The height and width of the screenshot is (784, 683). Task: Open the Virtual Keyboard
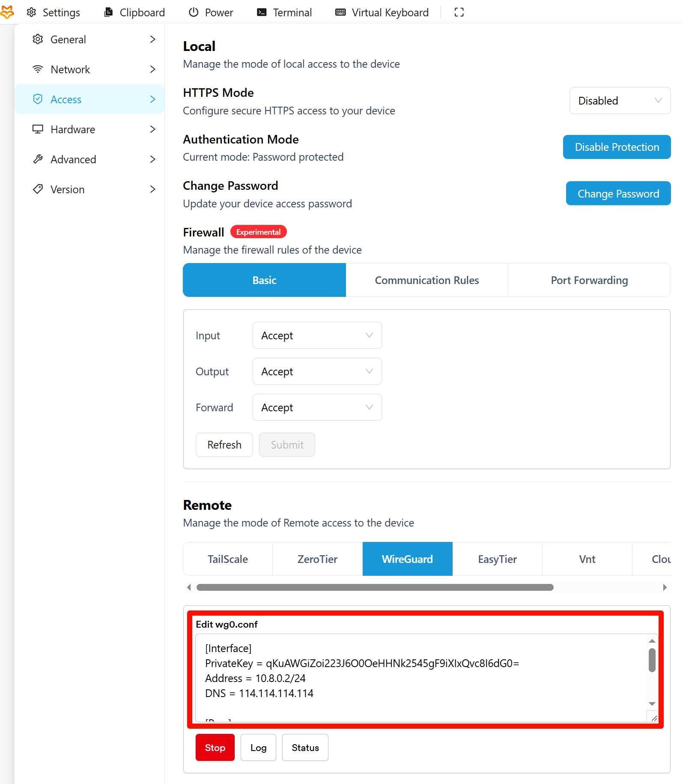click(x=382, y=12)
